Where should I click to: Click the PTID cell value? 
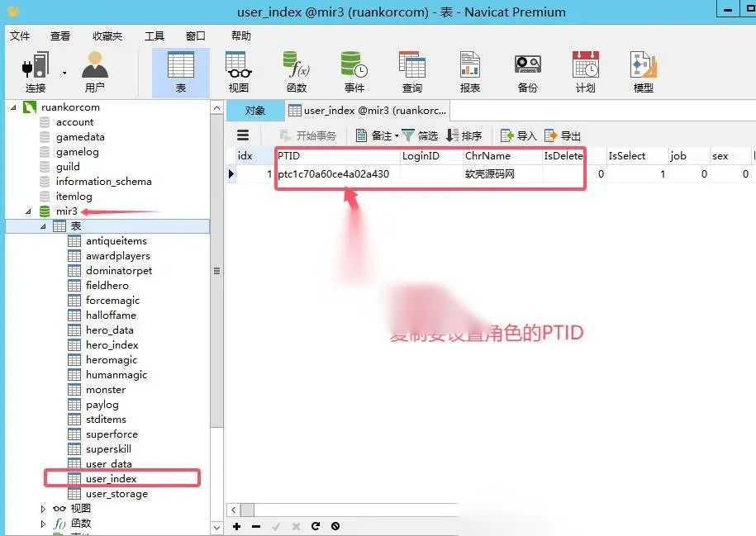(x=334, y=174)
